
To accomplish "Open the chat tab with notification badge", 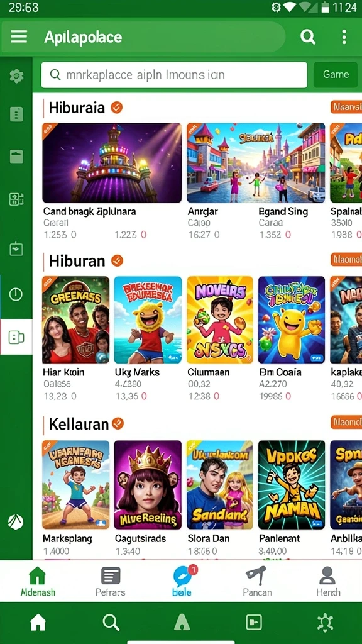I will [183, 580].
